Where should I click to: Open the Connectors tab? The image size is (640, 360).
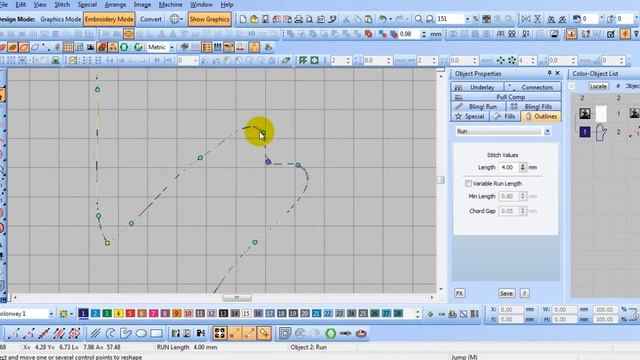(533, 87)
